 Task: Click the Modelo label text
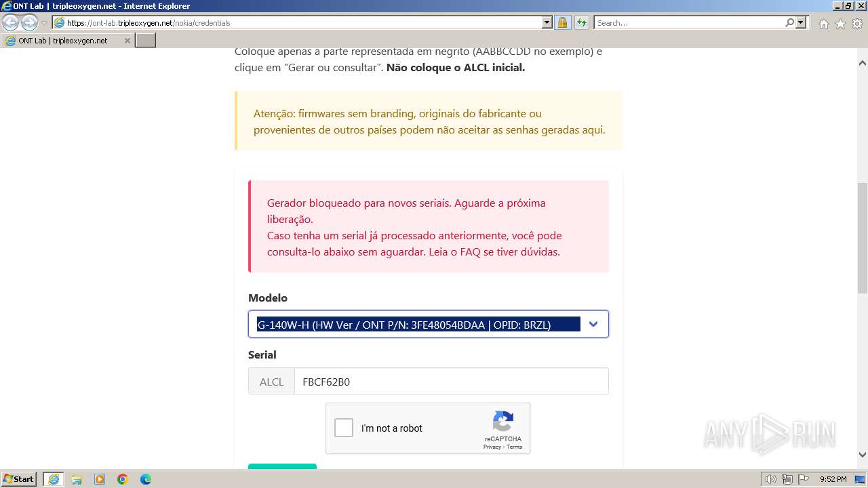coord(268,298)
